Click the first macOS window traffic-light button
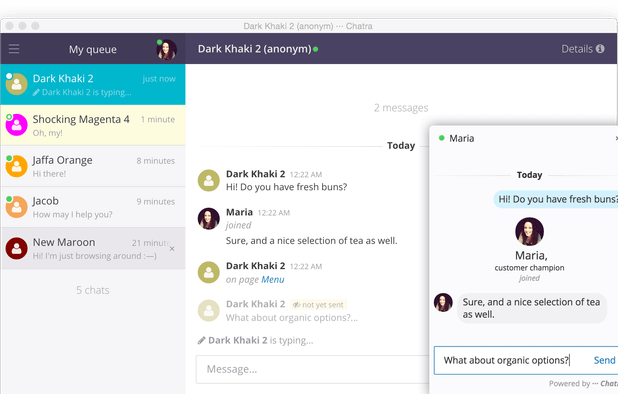Image resolution: width=618 pixels, height=394 pixels. pos(9,26)
